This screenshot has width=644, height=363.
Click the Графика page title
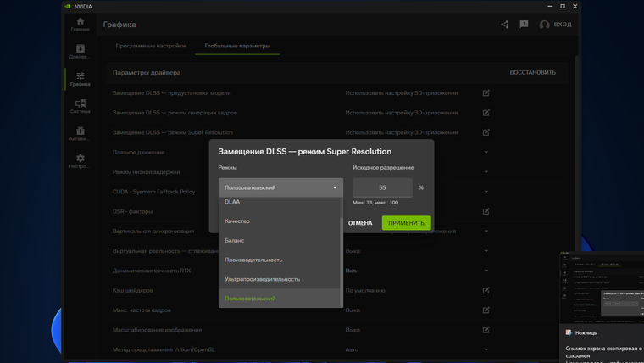(119, 25)
